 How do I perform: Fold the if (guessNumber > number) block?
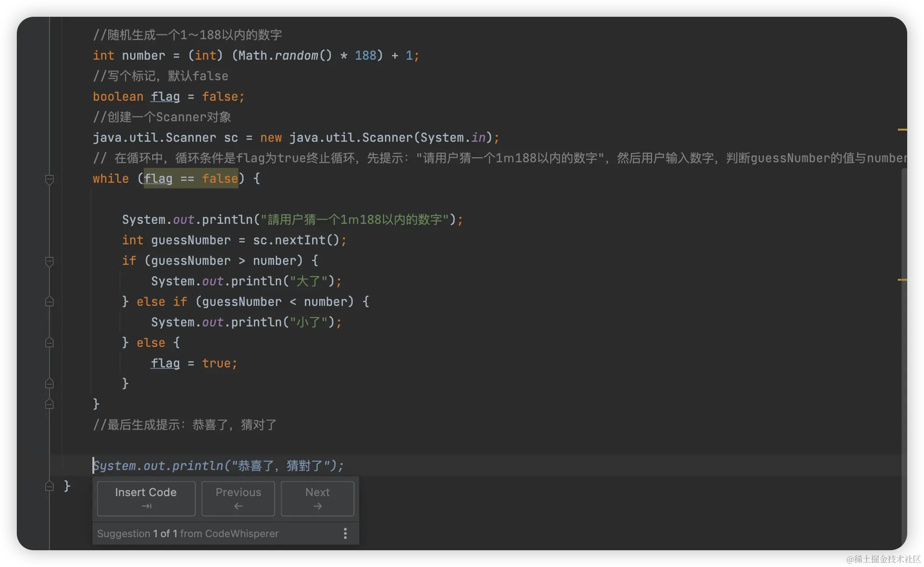(x=49, y=261)
